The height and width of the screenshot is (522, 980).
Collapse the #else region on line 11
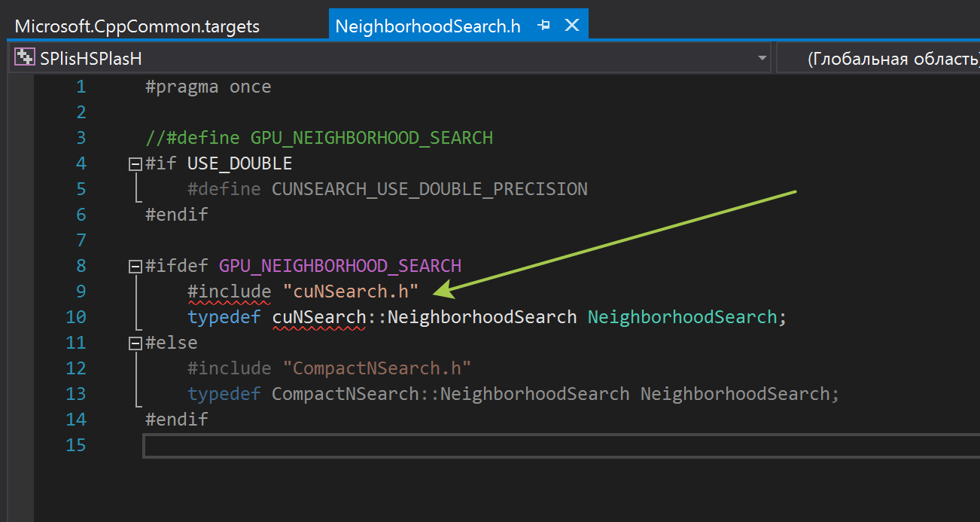click(x=134, y=342)
